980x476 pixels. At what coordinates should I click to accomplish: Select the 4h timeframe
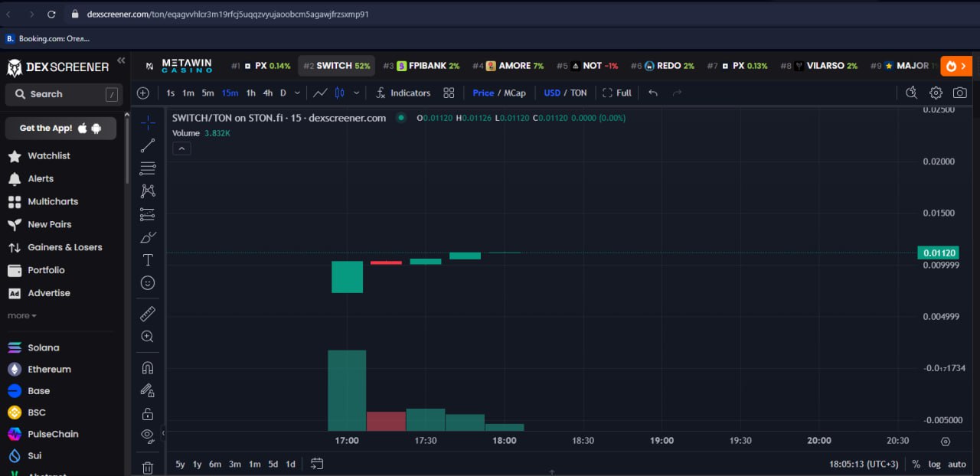point(268,93)
